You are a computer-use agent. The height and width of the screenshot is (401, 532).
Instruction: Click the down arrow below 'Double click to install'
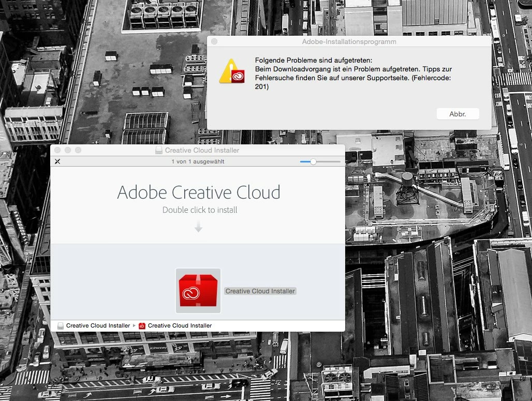[199, 227]
